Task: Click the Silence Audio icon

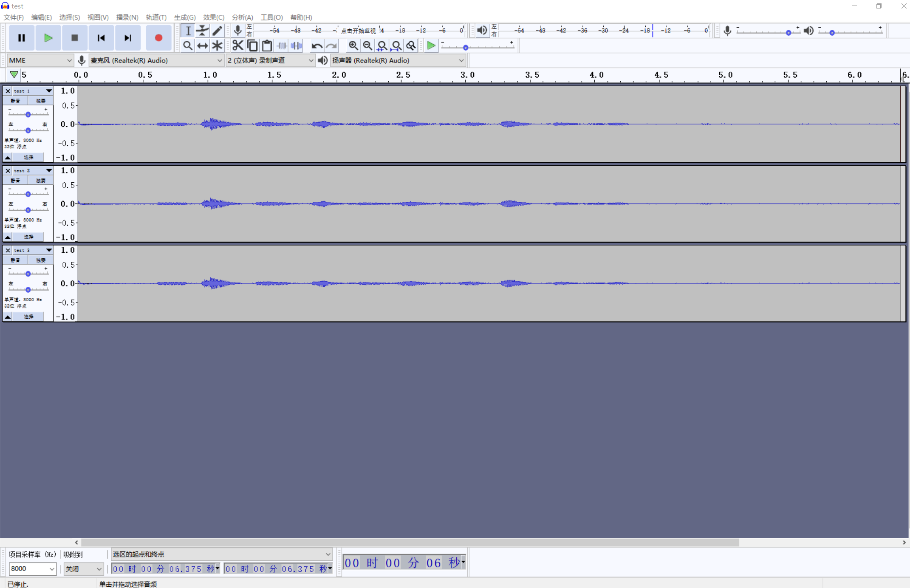Action: 296,45
